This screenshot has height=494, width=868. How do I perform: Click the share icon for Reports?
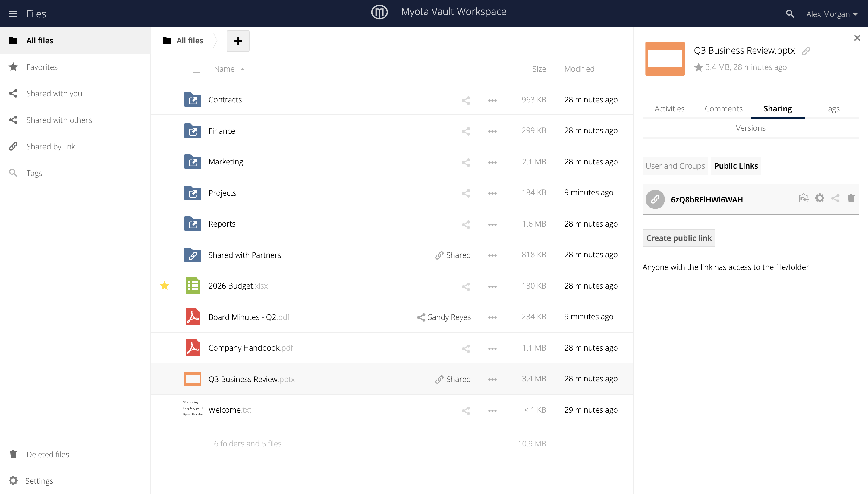point(466,224)
